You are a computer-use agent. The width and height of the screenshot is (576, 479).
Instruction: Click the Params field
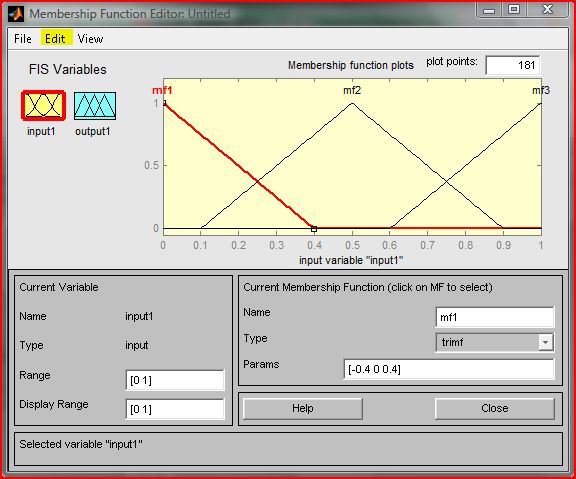(449, 369)
